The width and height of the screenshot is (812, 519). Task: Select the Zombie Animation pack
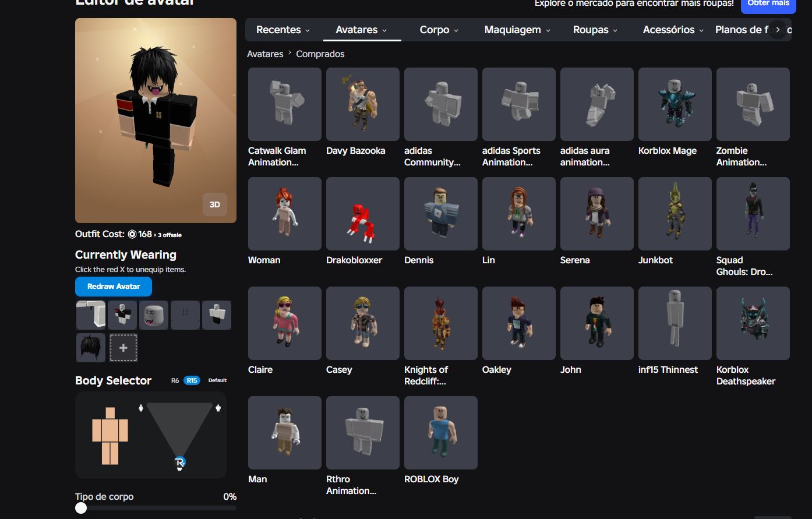pos(753,104)
